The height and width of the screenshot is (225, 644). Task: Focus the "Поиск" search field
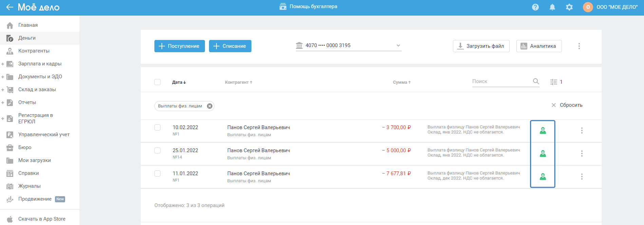[500, 81]
